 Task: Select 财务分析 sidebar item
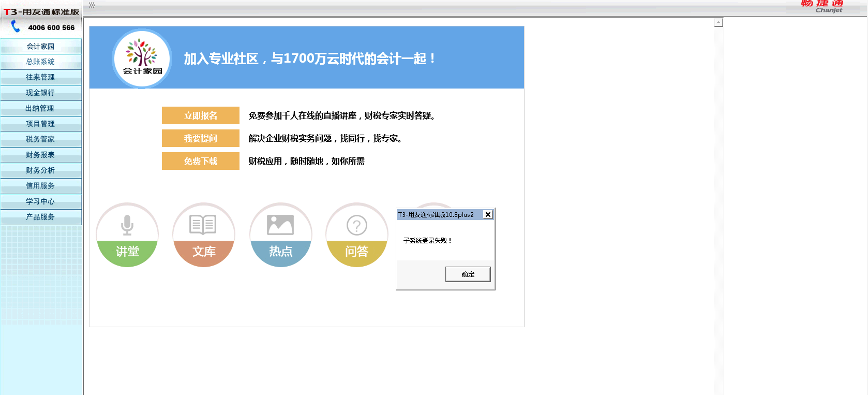41,170
